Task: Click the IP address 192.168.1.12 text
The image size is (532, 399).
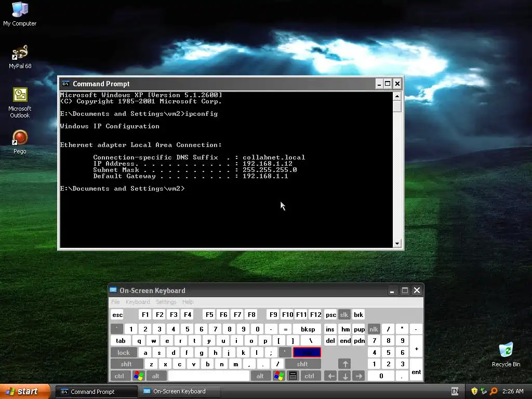Action: (268, 164)
